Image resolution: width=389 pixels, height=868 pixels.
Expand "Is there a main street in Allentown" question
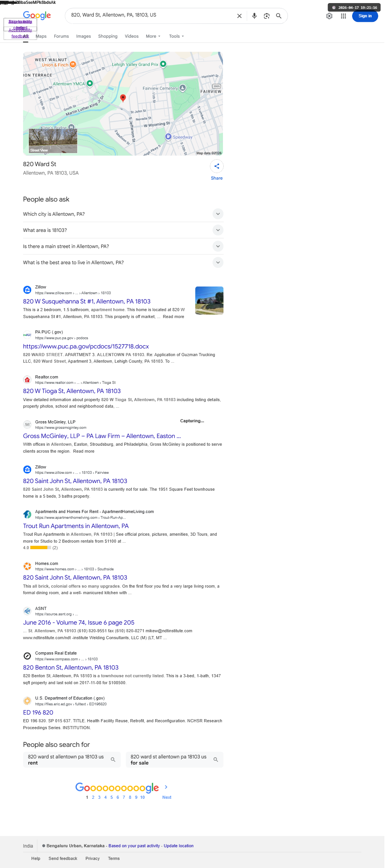pos(123,246)
